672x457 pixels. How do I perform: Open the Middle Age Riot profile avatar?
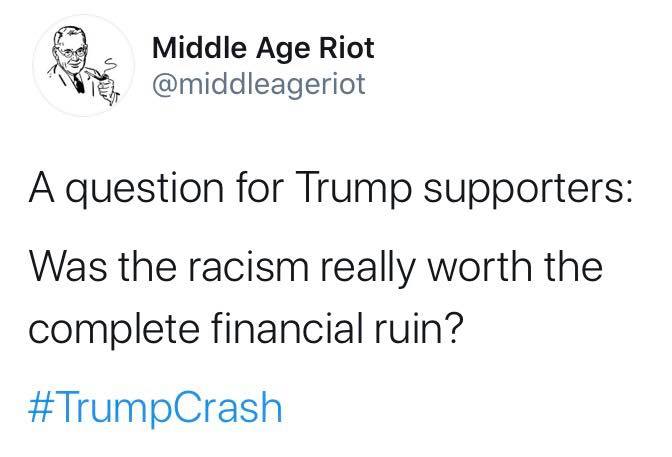pos(83,65)
